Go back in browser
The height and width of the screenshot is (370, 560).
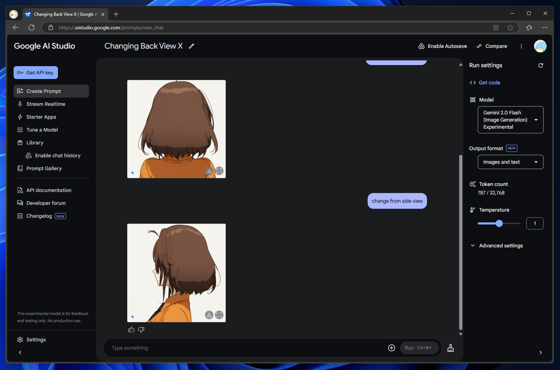pyautogui.click(x=15, y=28)
